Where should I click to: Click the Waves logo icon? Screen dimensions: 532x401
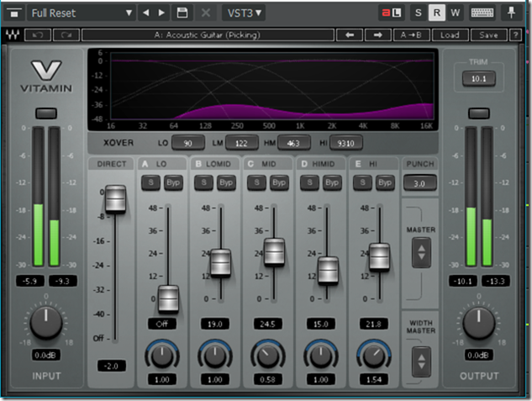coord(13,35)
